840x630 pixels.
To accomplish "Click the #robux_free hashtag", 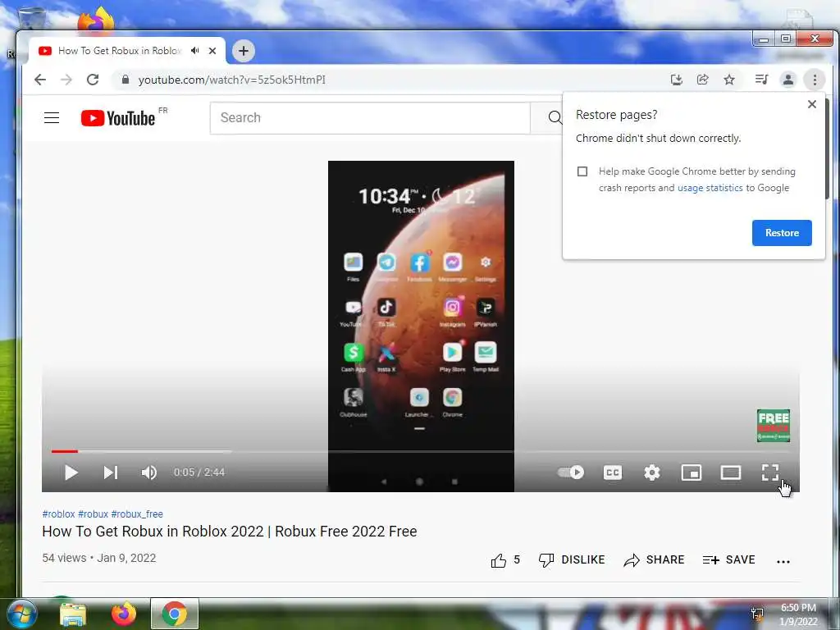I will pos(137,514).
